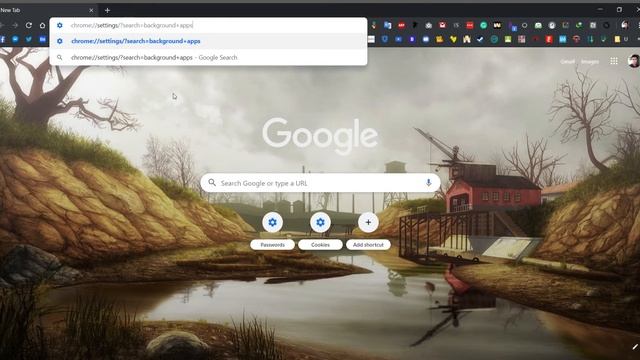This screenshot has height=360, width=640.
Task: Open the black W extension icon
Action: click(x=497, y=25)
